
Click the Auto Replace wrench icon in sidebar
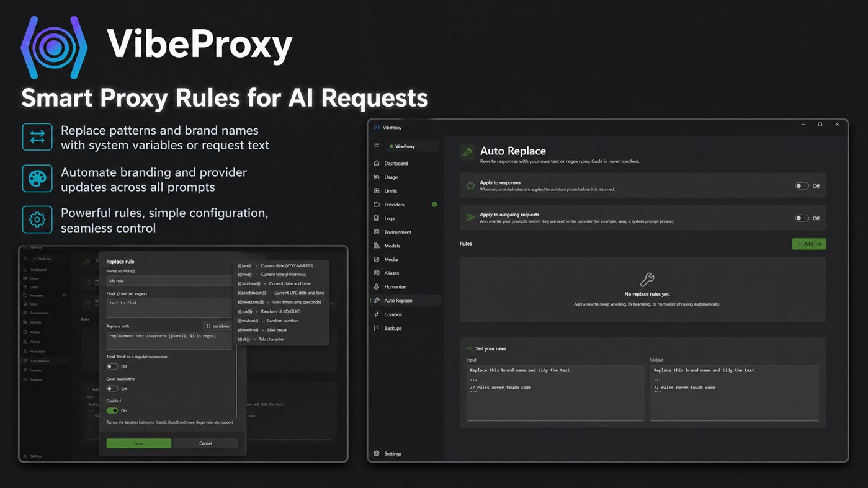(377, 300)
